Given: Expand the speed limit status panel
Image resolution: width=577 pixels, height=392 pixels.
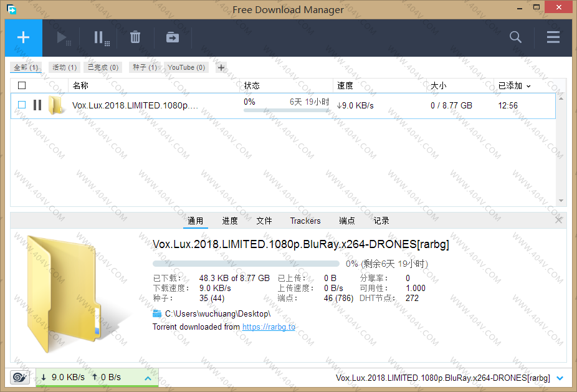Looking at the screenshot, I should (x=148, y=378).
